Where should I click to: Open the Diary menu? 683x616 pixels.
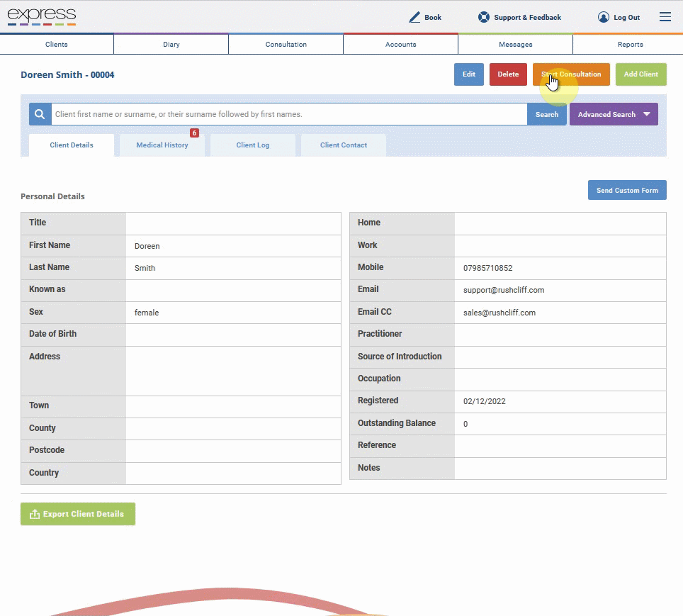tap(171, 45)
